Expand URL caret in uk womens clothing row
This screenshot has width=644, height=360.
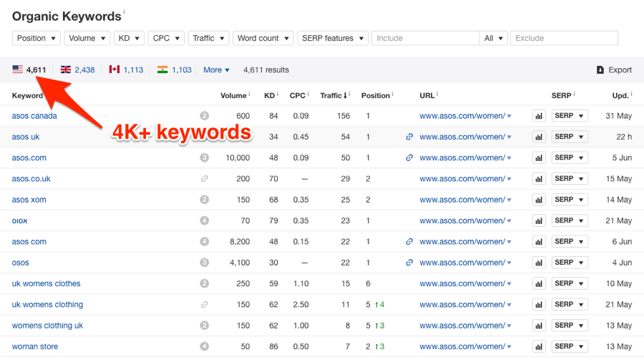coord(509,304)
